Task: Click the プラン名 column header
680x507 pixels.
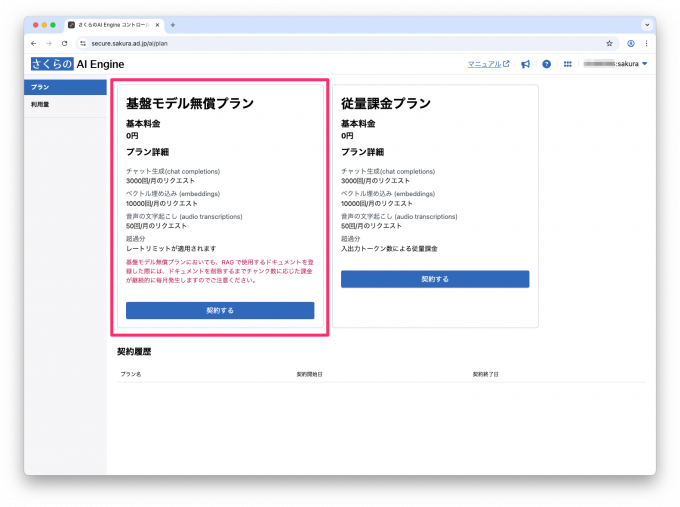Action: click(x=131, y=374)
